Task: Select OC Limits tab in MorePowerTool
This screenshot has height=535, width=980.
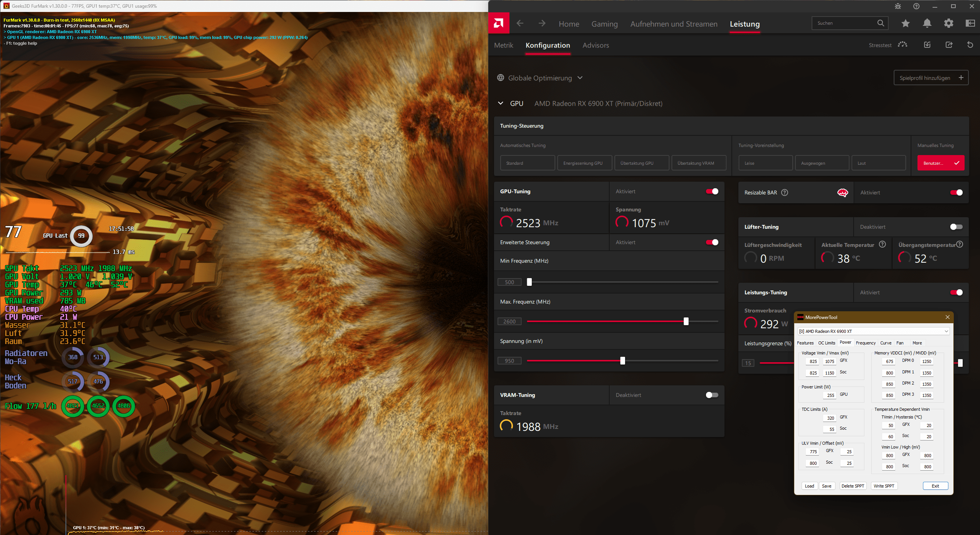Action: click(827, 343)
